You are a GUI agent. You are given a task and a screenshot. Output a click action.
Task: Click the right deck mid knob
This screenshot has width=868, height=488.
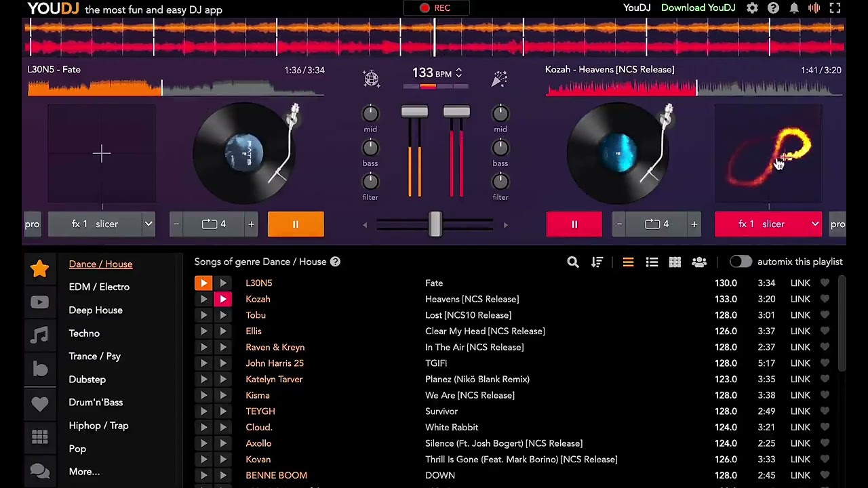pyautogui.click(x=500, y=114)
